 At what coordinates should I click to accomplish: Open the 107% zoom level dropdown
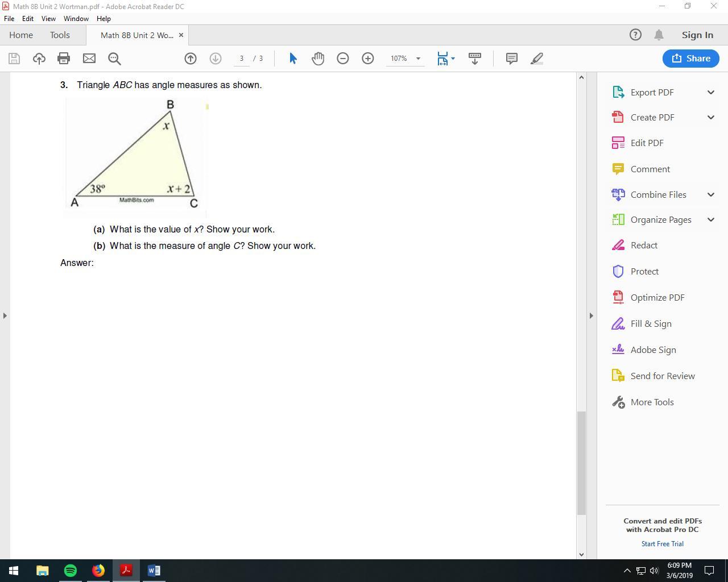click(x=418, y=59)
